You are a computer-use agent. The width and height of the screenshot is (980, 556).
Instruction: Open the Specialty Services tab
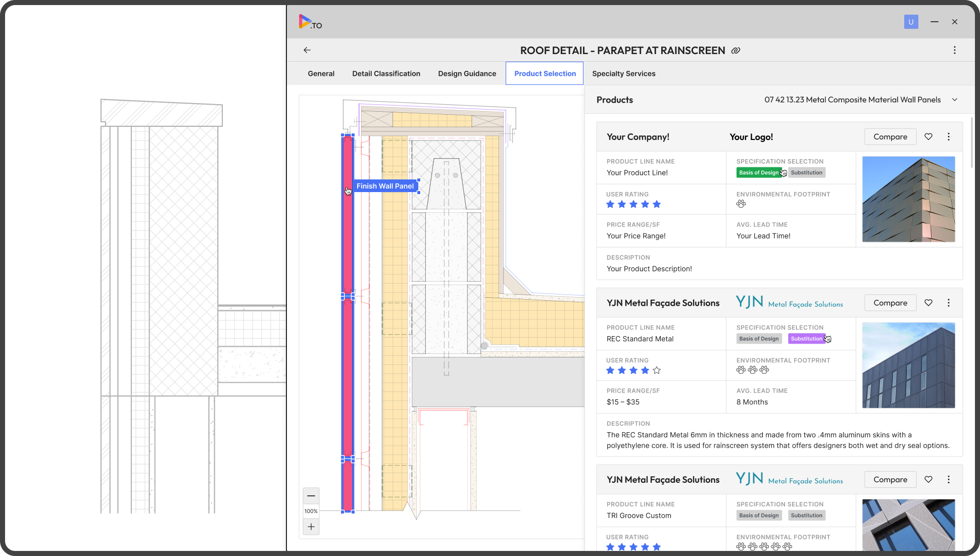point(623,74)
